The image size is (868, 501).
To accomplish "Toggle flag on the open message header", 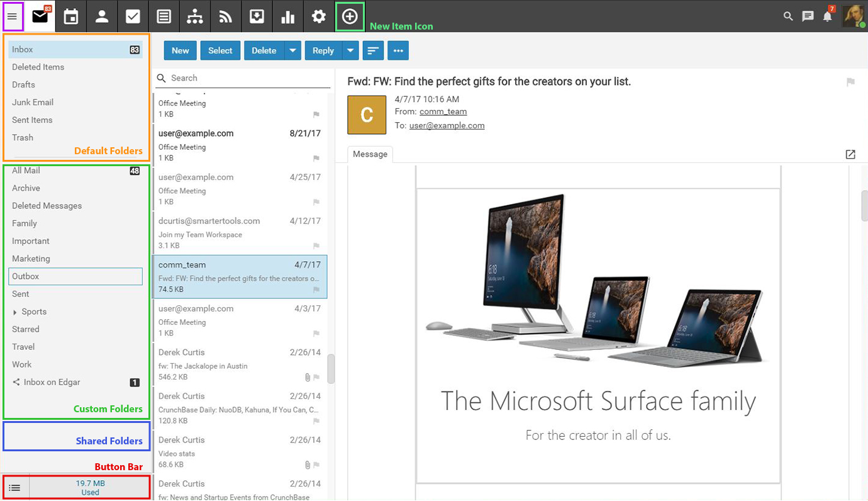I will click(x=850, y=82).
